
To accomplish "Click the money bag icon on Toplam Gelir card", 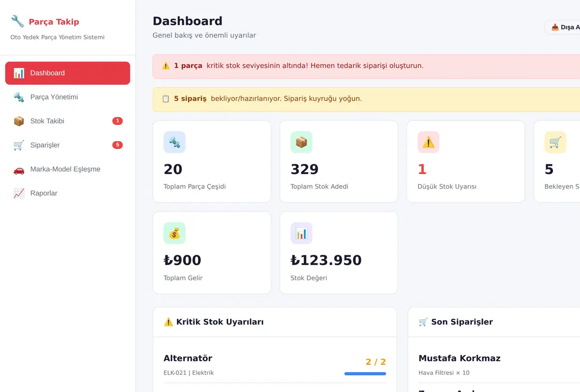I will (x=174, y=233).
